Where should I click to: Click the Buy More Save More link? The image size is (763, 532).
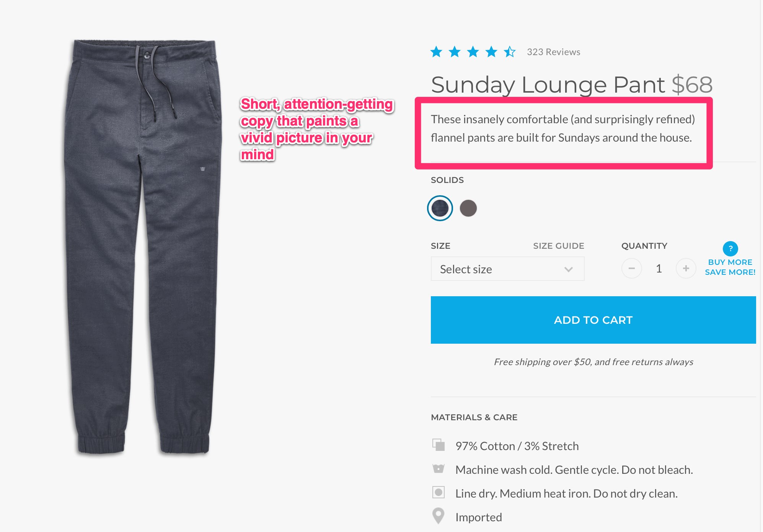click(x=730, y=267)
